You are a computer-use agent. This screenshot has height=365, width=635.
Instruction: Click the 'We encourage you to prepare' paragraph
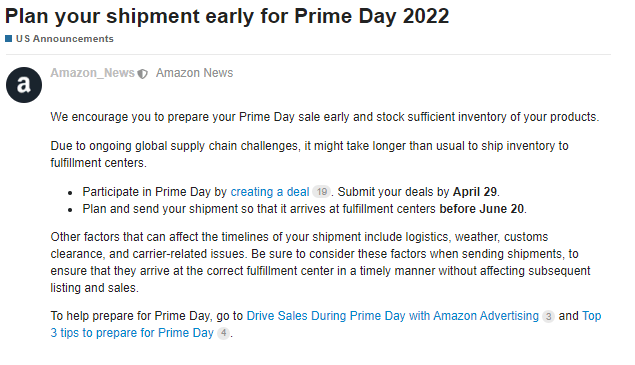325,117
